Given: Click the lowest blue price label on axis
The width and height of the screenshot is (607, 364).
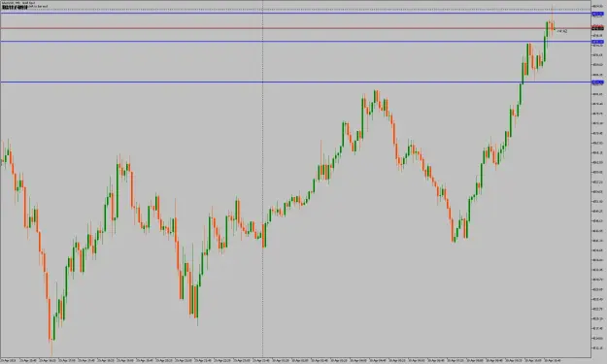Looking at the screenshot, I should pyautogui.click(x=597, y=82).
